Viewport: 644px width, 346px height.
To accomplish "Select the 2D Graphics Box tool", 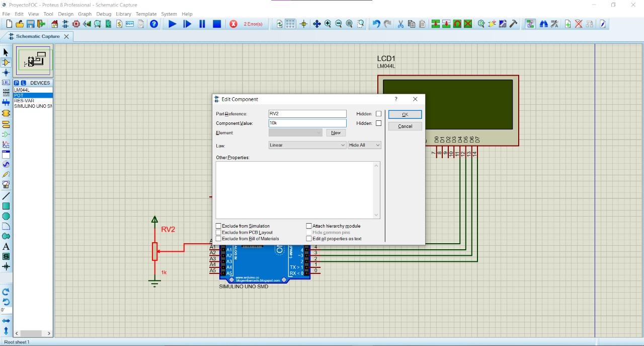I will [x=6, y=206].
